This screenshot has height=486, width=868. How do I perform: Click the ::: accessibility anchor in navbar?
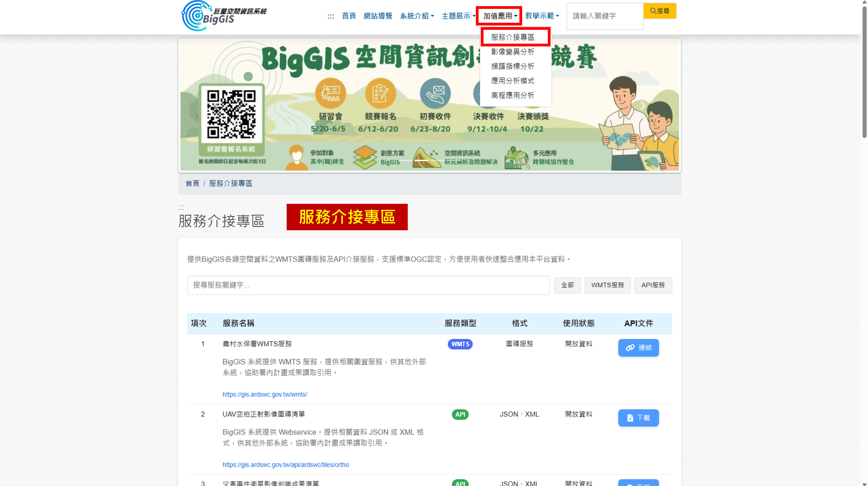pyautogui.click(x=331, y=16)
